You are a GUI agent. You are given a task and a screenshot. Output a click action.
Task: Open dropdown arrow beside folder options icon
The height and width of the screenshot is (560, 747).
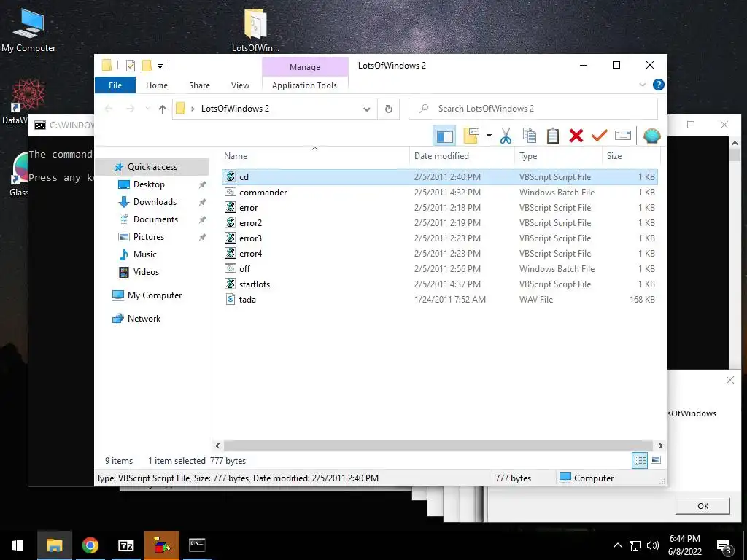(x=489, y=136)
